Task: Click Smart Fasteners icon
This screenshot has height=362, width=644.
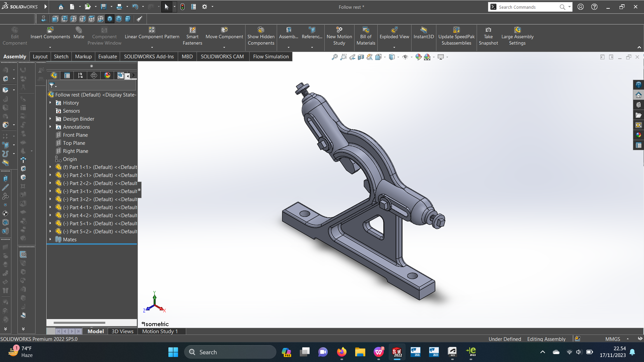Action: 193,30
